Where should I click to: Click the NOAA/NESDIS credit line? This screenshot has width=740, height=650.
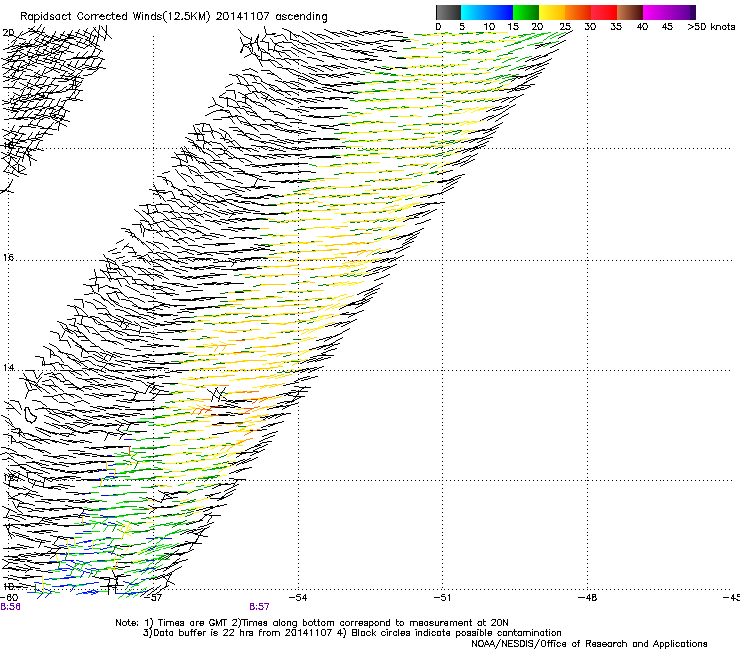(x=589, y=643)
